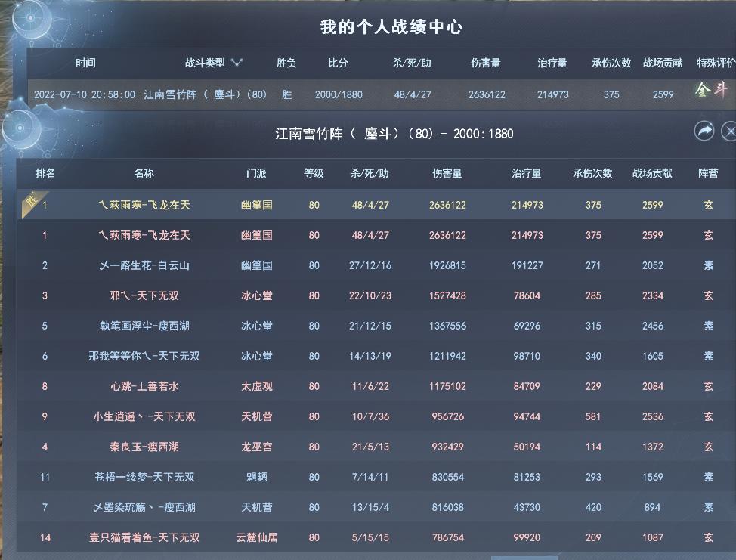
Task: Click the 等级 column header
Action: coord(314,173)
